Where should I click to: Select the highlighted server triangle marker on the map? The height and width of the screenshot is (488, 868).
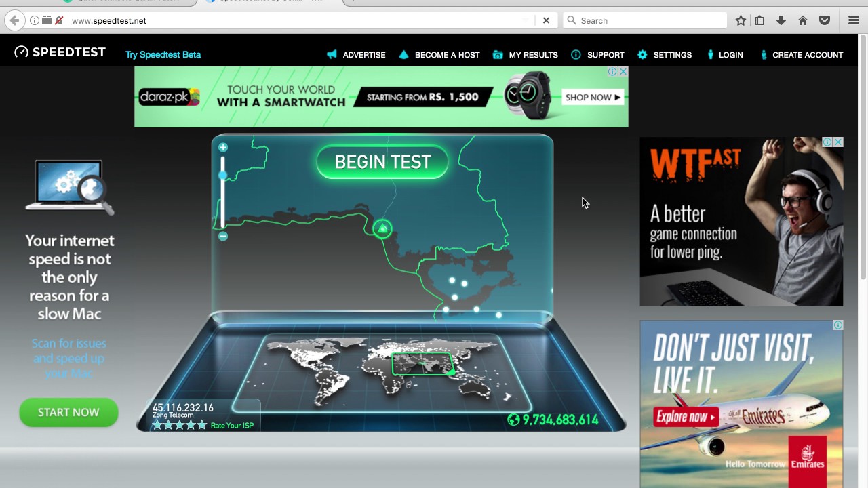[382, 228]
